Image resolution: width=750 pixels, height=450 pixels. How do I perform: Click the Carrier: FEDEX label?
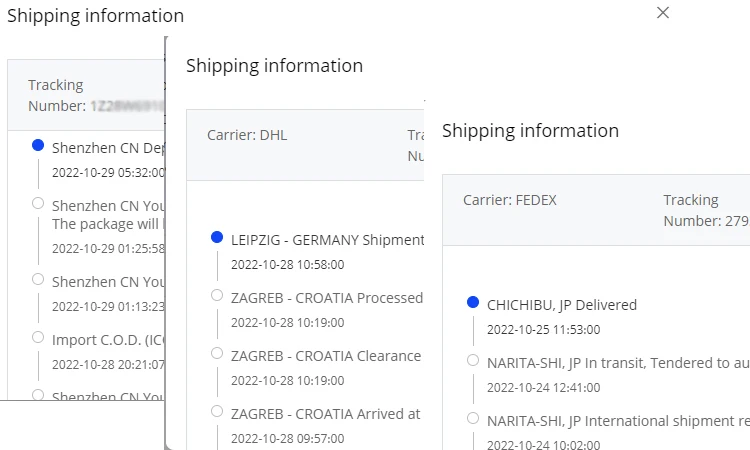coord(509,200)
